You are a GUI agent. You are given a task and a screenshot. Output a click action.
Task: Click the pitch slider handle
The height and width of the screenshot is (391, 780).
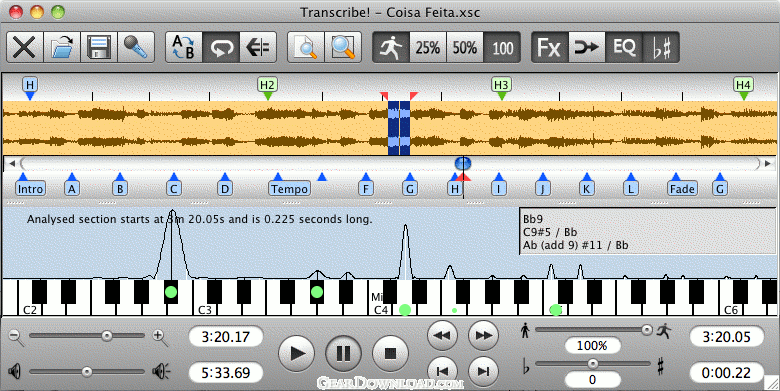point(592,364)
